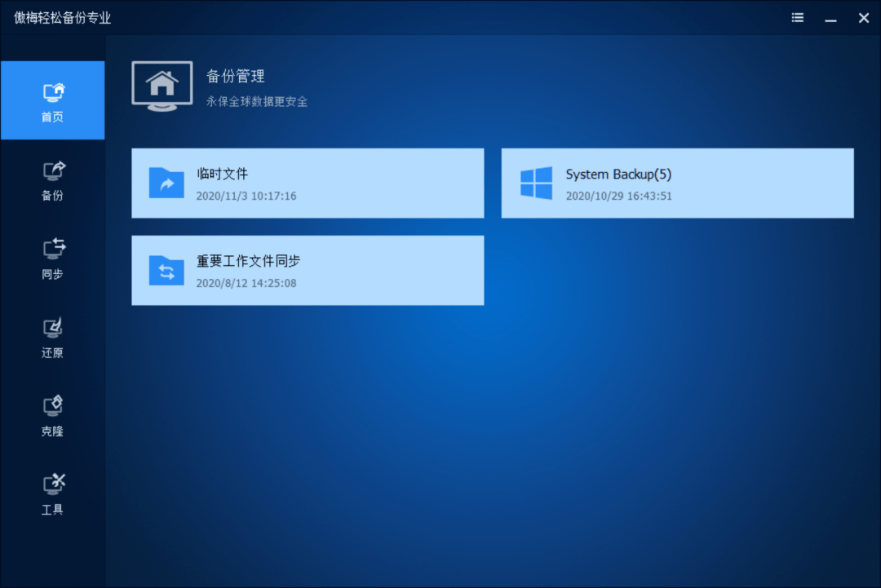Select the 重要工作文件同步 task title
Viewport: 881px width, 588px height.
click(x=248, y=261)
